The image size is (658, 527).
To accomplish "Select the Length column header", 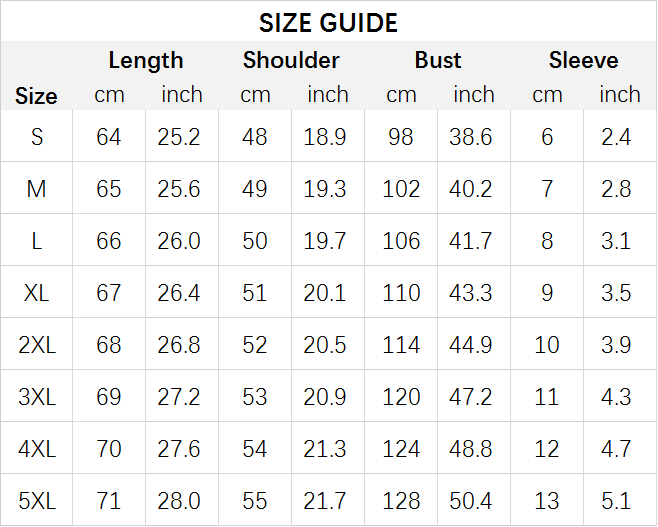I will tap(146, 60).
